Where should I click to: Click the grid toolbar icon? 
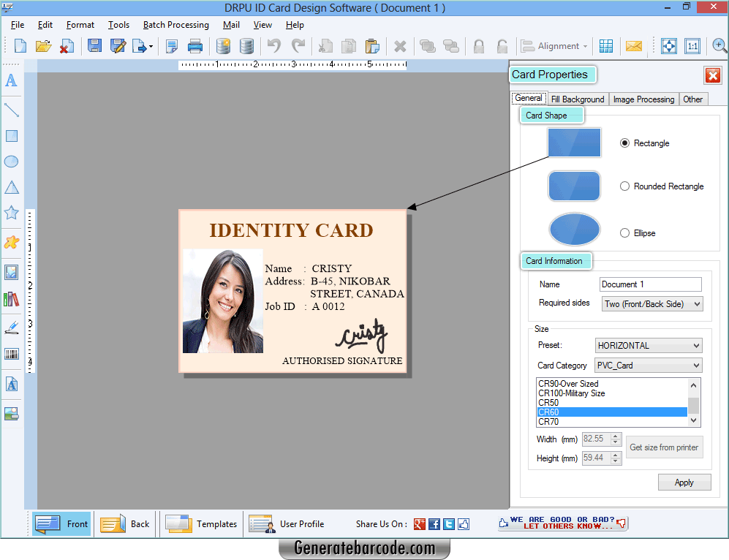pyautogui.click(x=606, y=45)
